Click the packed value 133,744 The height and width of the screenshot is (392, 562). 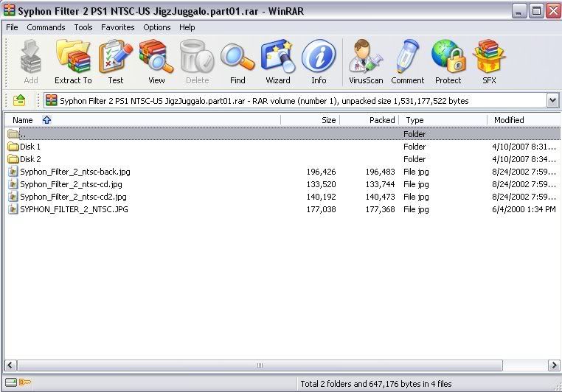[380, 184]
